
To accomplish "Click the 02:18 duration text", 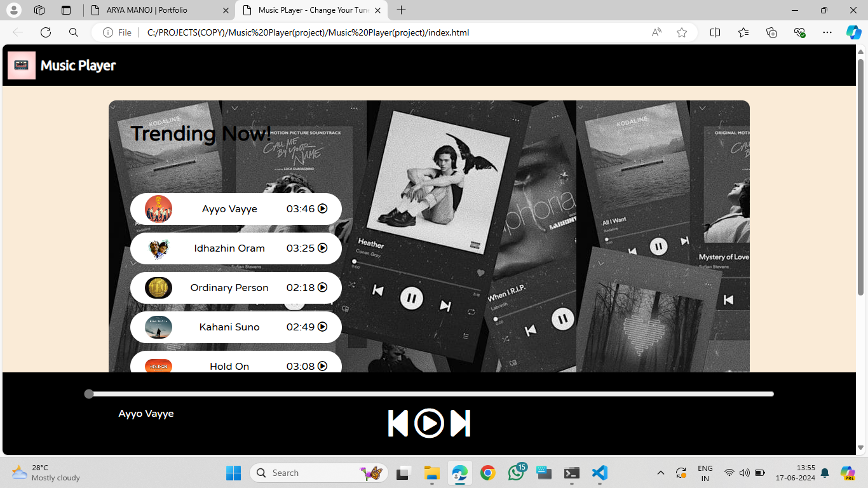I will click(x=301, y=288).
